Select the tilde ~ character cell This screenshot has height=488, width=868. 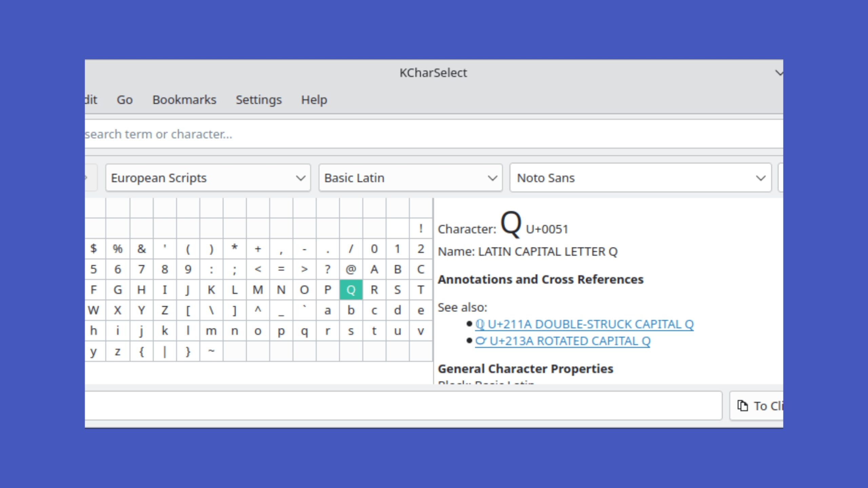[211, 351]
